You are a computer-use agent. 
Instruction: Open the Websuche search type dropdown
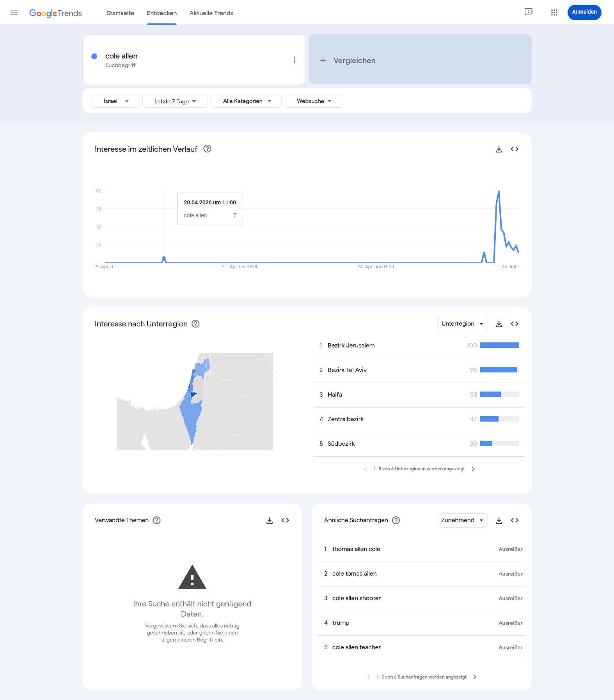314,101
